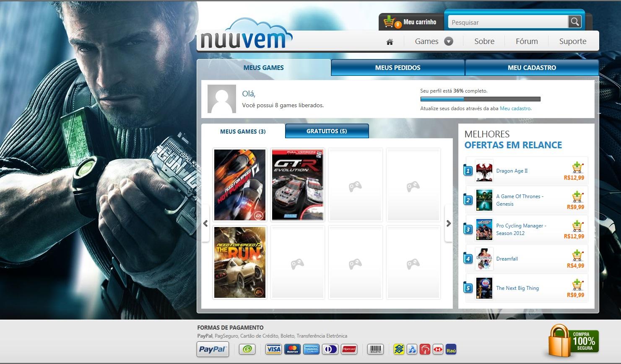Open GTR Evolution game cover
The height and width of the screenshot is (364, 621).
pos(298,185)
